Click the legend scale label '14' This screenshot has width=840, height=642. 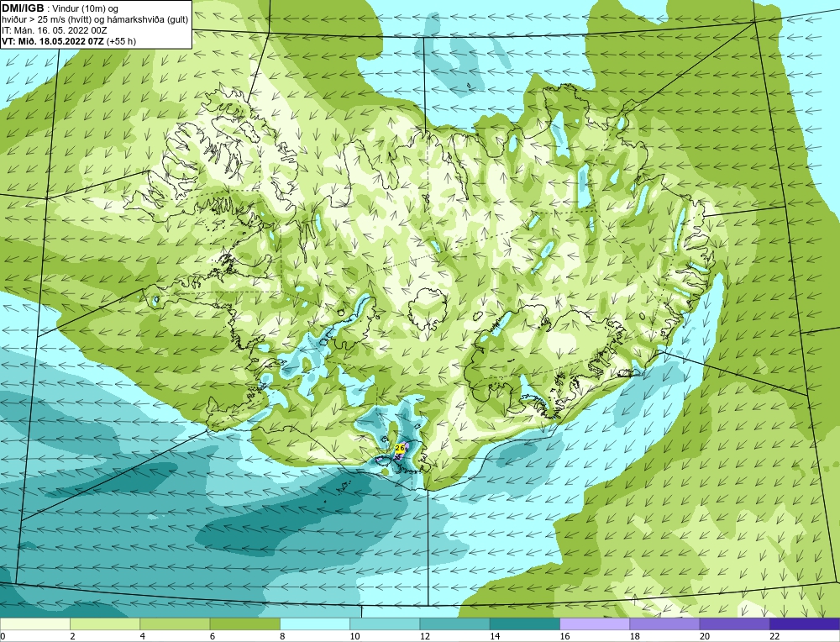pos(495,636)
